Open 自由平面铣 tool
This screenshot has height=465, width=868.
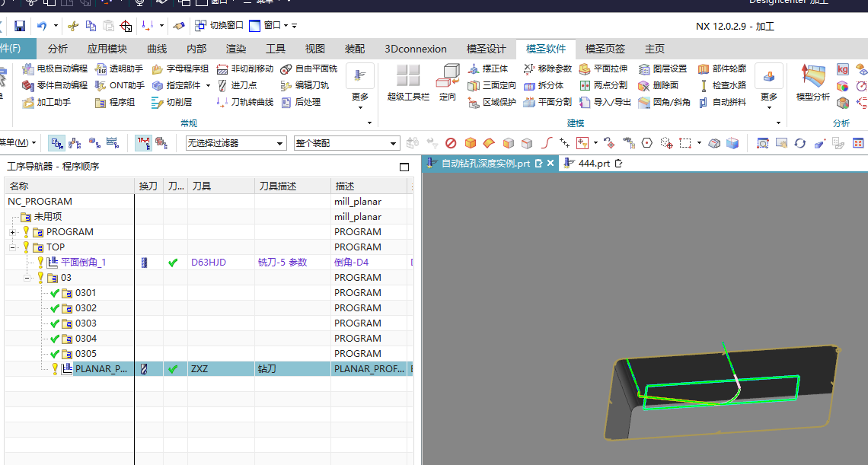coord(309,68)
